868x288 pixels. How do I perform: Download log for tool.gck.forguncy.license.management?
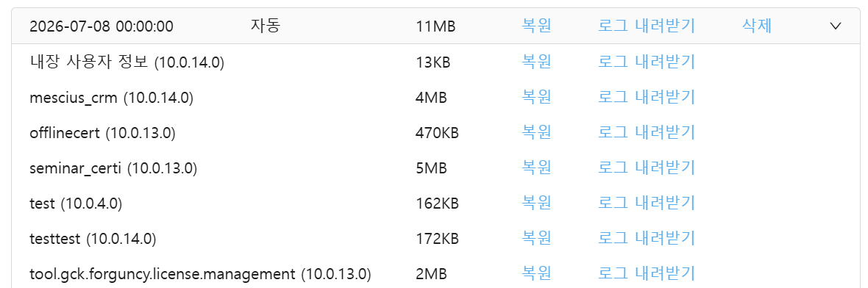coord(647,273)
